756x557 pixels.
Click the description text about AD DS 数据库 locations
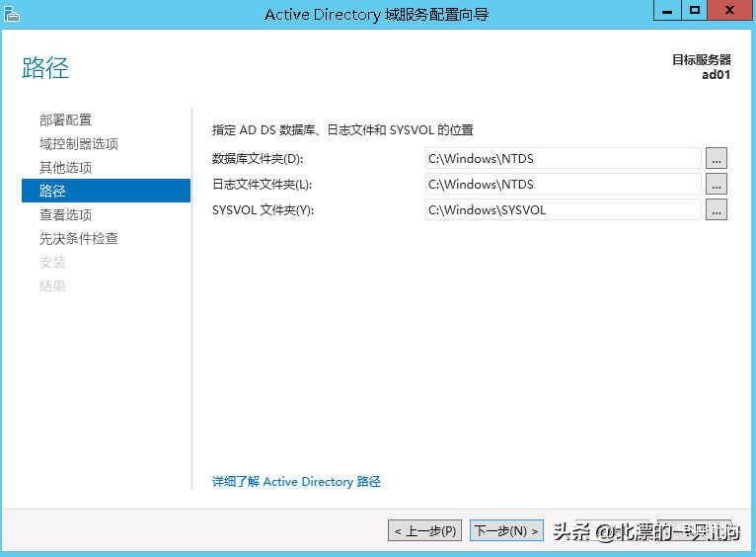(342, 129)
